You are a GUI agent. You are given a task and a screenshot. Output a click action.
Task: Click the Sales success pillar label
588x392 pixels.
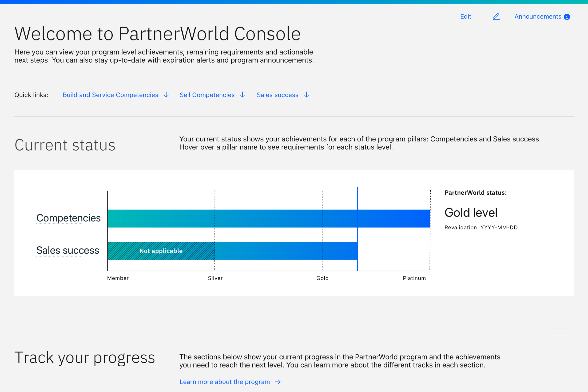point(68,251)
